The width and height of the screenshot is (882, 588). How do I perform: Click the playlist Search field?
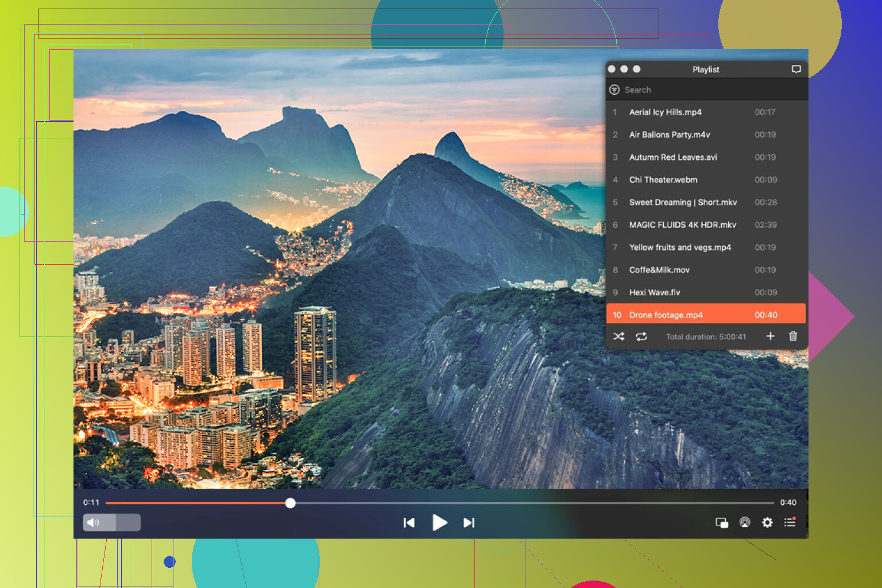coord(706,90)
